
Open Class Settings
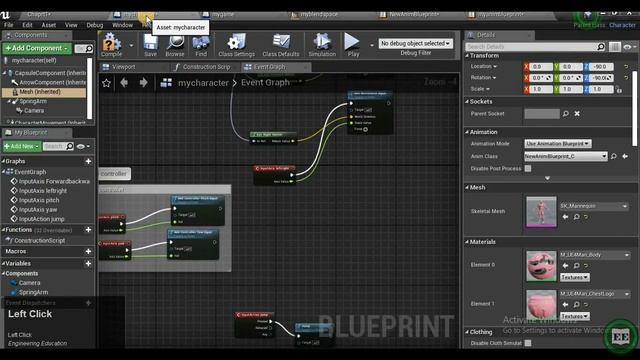tap(236, 44)
